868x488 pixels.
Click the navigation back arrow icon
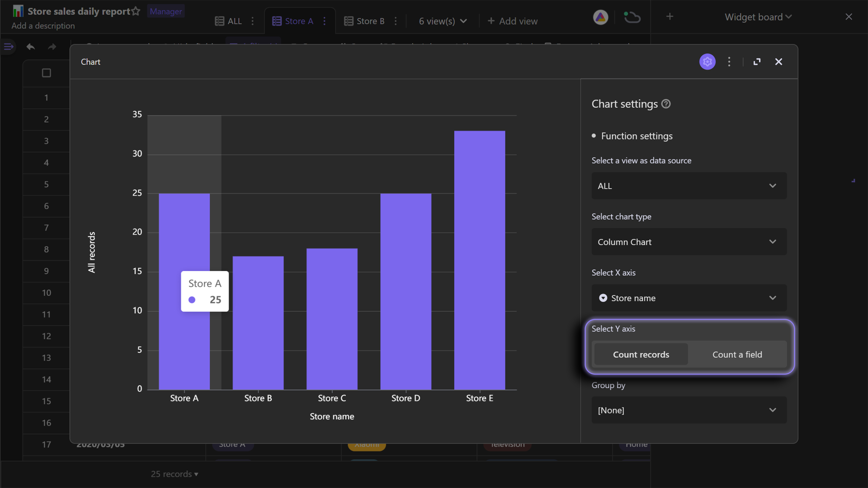tap(30, 46)
